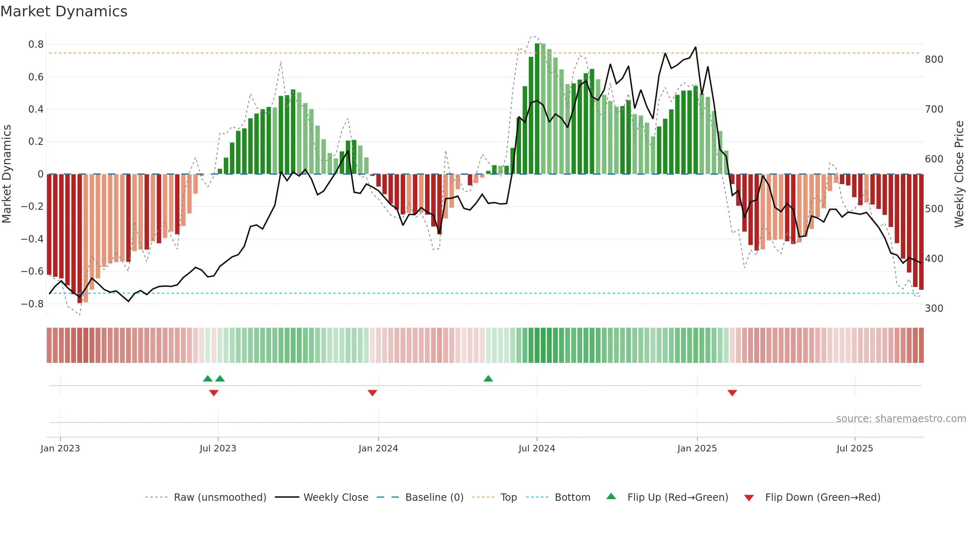Click the Flip Down marker before Jul 2023
Image resolution: width=980 pixels, height=551 pixels.
click(x=214, y=393)
